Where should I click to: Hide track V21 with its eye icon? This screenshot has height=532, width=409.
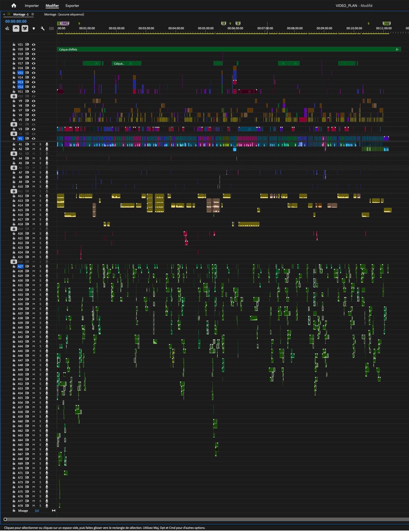tap(33, 45)
